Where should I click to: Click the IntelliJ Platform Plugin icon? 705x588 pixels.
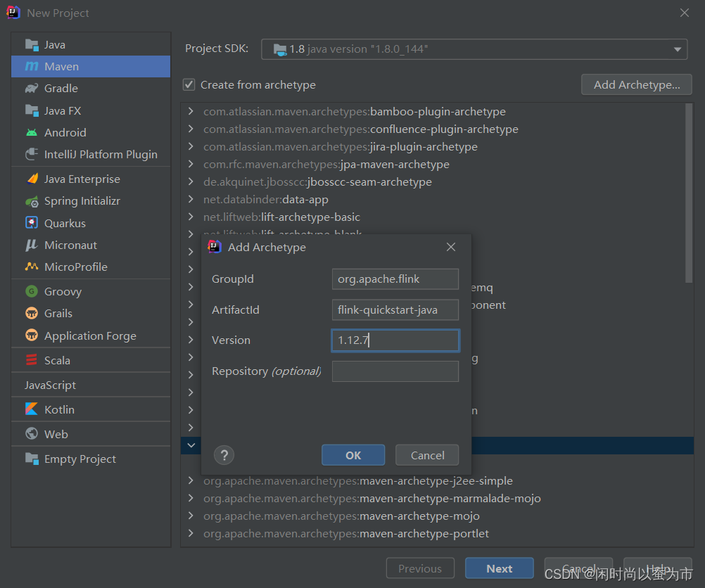pyautogui.click(x=32, y=154)
